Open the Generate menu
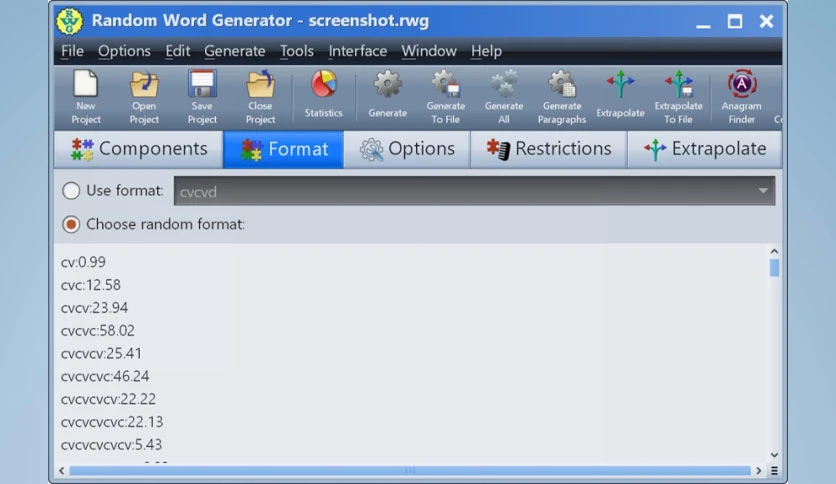 pos(235,51)
